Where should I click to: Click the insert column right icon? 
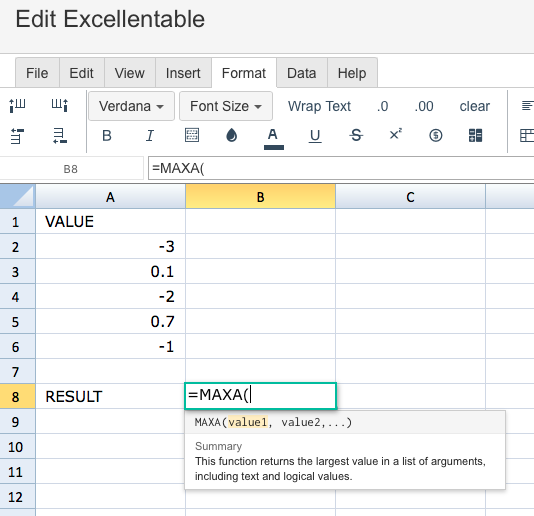60,106
